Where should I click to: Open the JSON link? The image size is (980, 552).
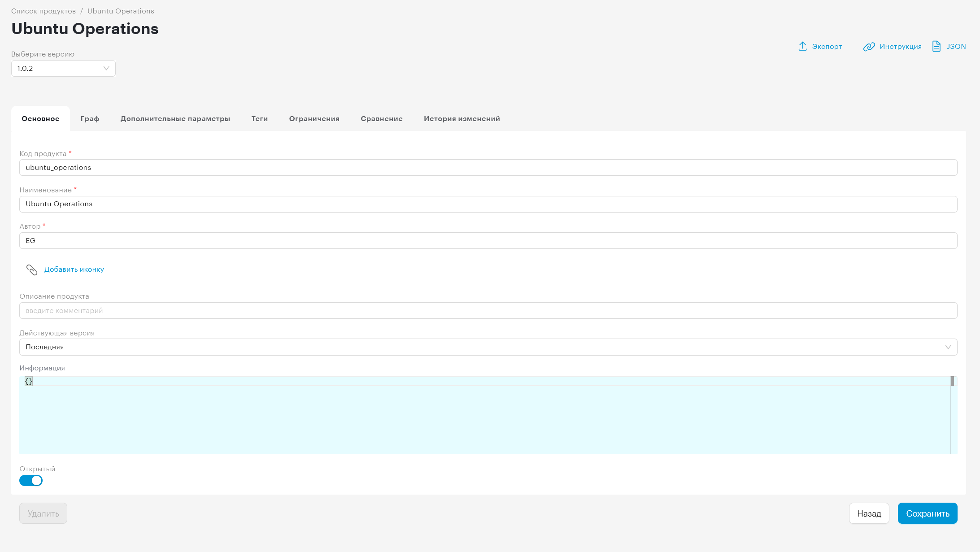(x=956, y=47)
